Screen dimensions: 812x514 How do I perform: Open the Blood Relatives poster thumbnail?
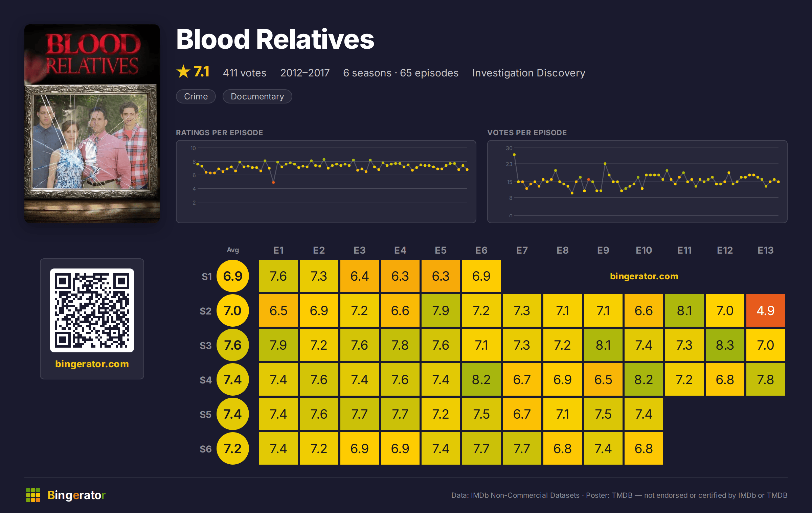click(x=92, y=123)
